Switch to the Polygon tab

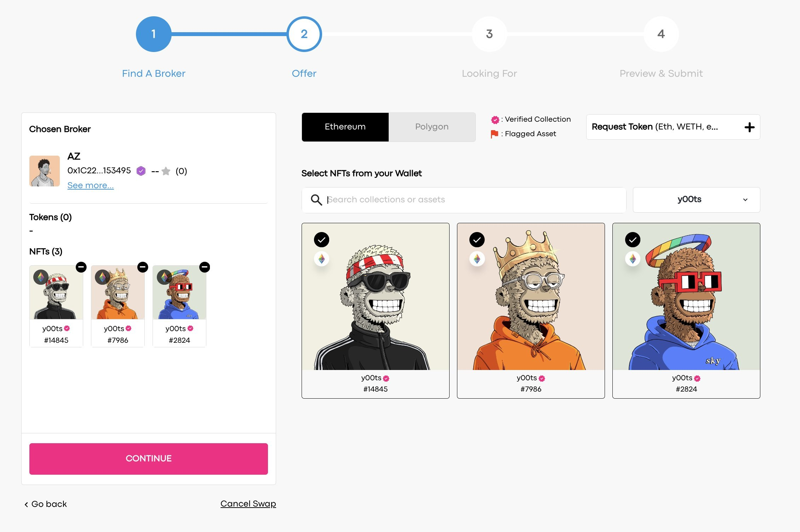[432, 127]
